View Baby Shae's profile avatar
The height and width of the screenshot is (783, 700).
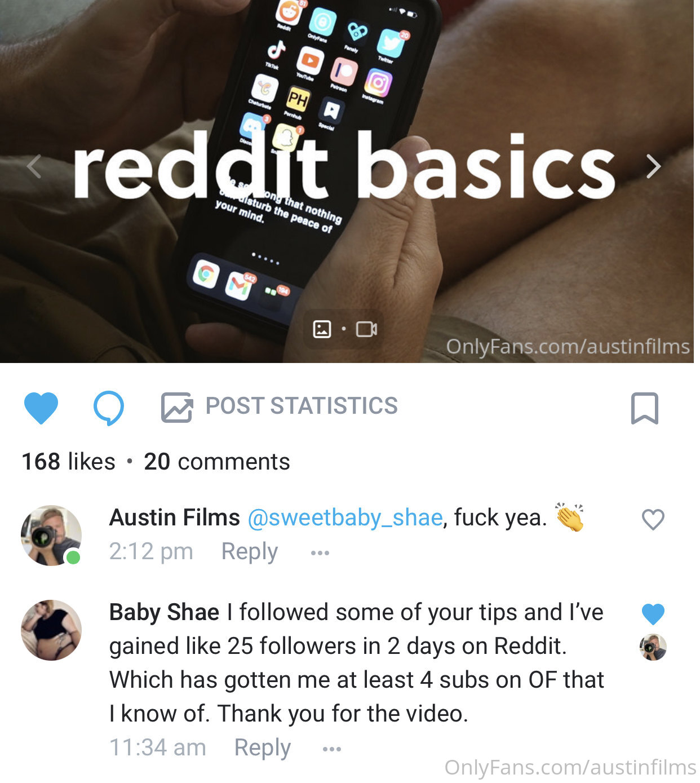[x=51, y=630]
